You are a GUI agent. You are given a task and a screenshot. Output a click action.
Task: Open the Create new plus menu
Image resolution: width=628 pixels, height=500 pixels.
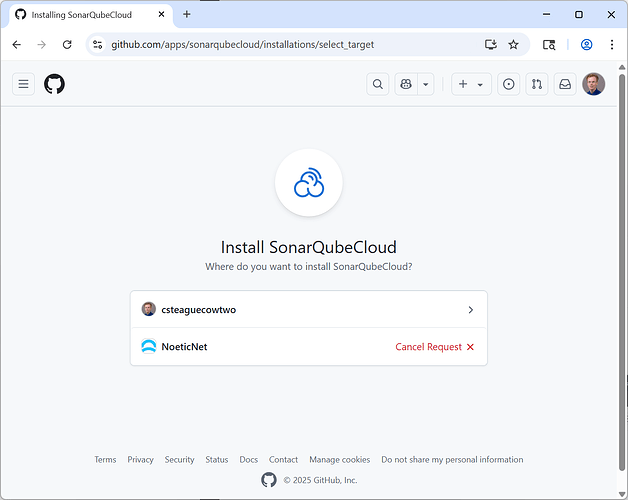click(471, 84)
